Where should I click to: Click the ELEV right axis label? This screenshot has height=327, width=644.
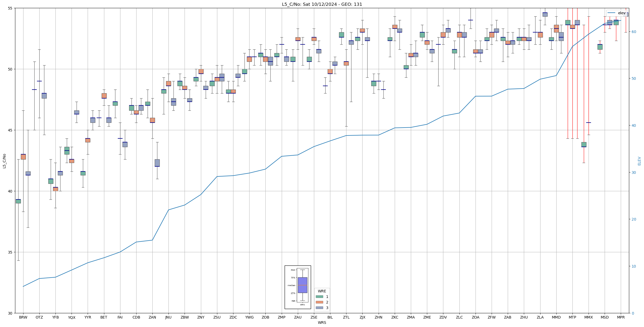click(639, 161)
